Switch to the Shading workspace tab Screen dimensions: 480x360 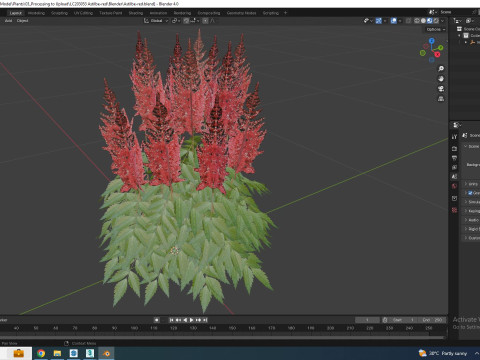coord(136,13)
